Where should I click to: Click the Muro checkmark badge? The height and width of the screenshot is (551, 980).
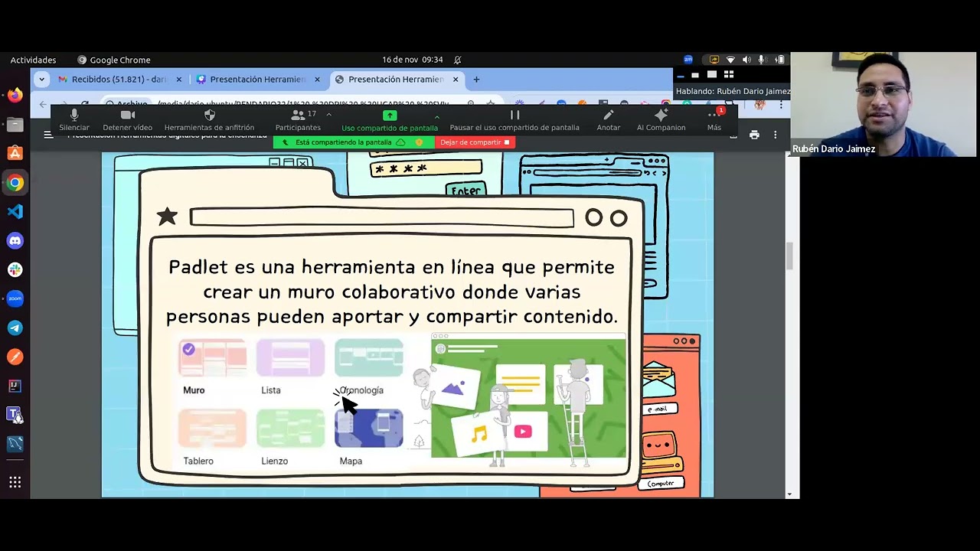tap(188, 349)
